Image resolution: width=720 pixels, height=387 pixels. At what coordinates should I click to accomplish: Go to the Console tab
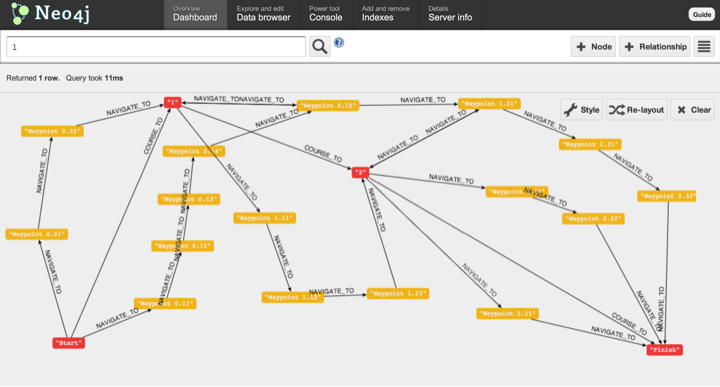coord(326,14)
